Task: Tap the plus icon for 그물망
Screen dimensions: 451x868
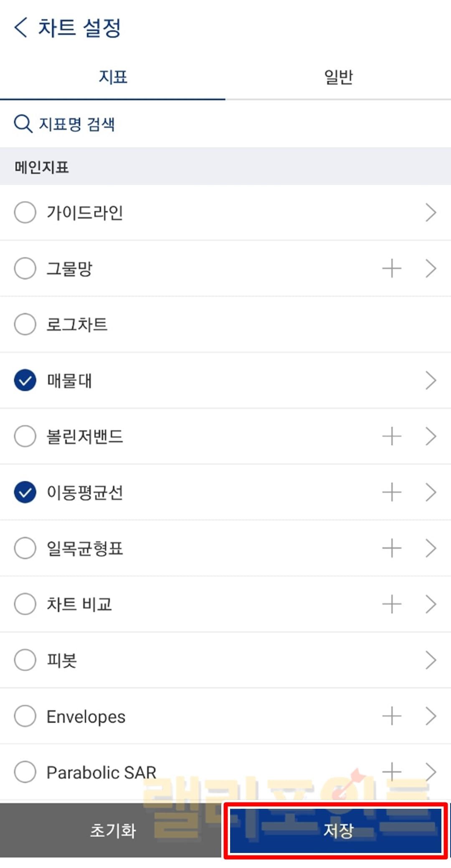Action: coord(392,268)
